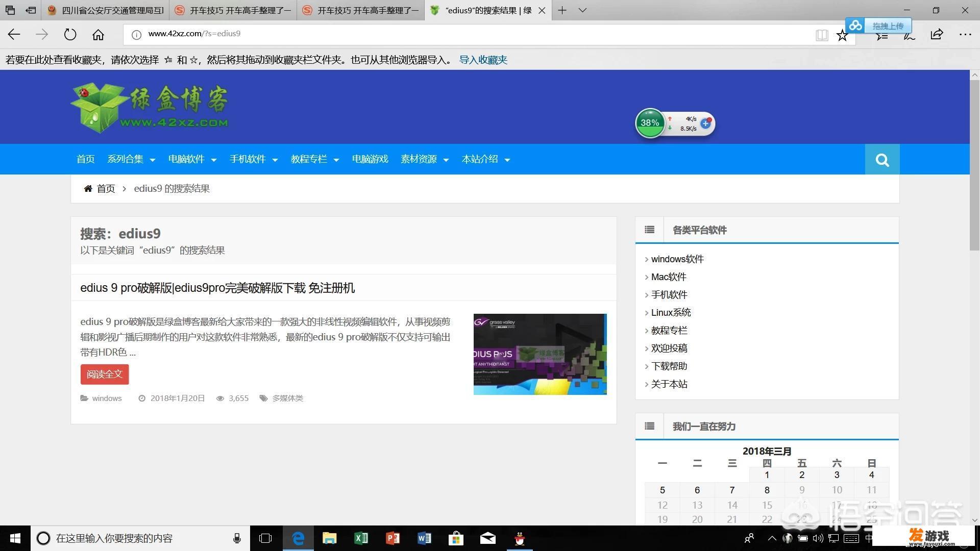Show tabs you've set aside icon
Screen dimensions: 980x551
point(10,10)
